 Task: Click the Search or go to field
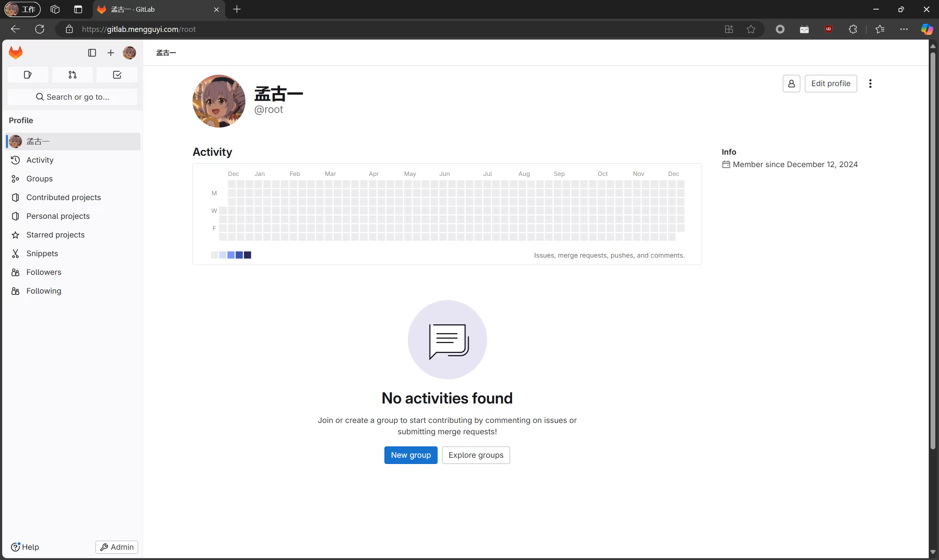click(x=73, y=97)
